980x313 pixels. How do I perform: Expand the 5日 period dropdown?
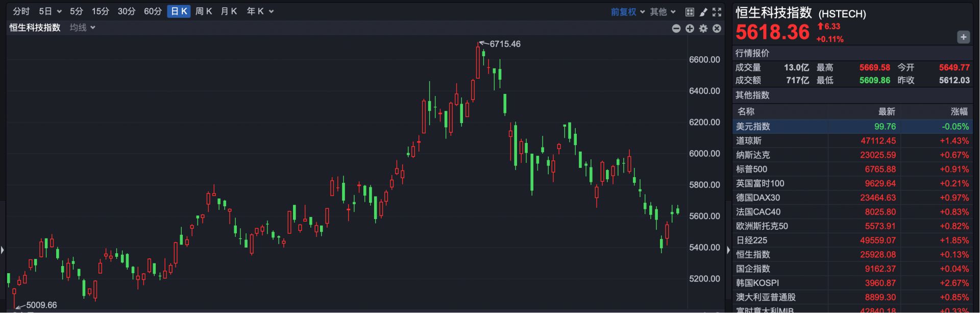point(50,11)
